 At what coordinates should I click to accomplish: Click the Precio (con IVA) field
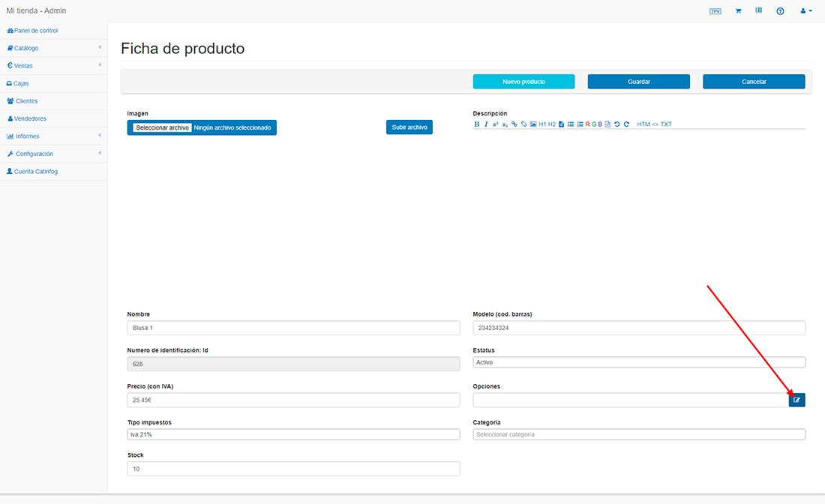click(293, 400)
